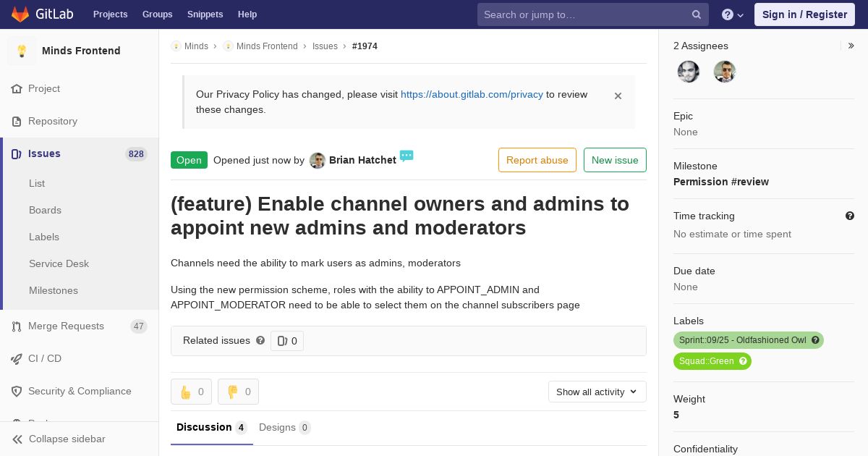Click the Brian Hatchet author link
The width and height of the screenshot is (868, 456).
362,160
